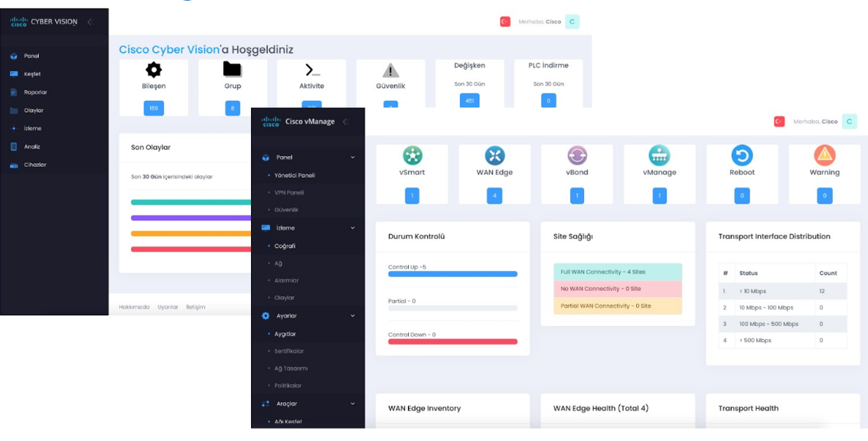This screenshot has height=441, width=868.
Task: Open Sertifikalar under Ayarlar
Action: pyautogui.click(x=289, y=351)
